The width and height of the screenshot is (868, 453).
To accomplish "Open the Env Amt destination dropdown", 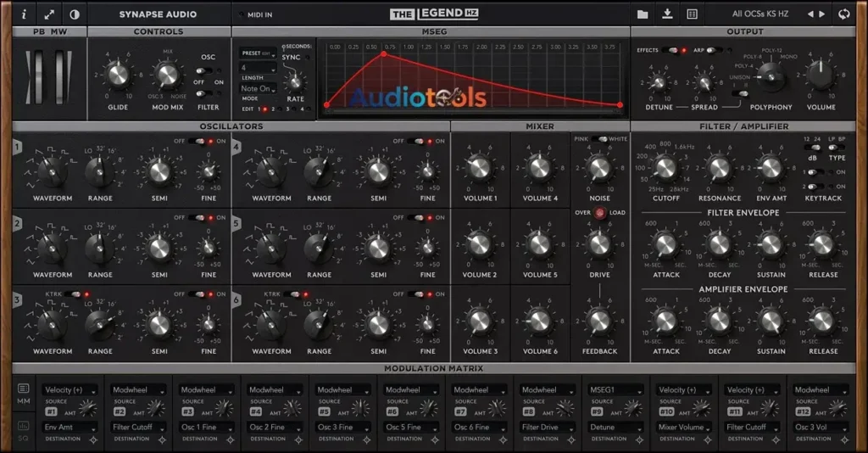I will pyautogui.click(x=71, y=427).
